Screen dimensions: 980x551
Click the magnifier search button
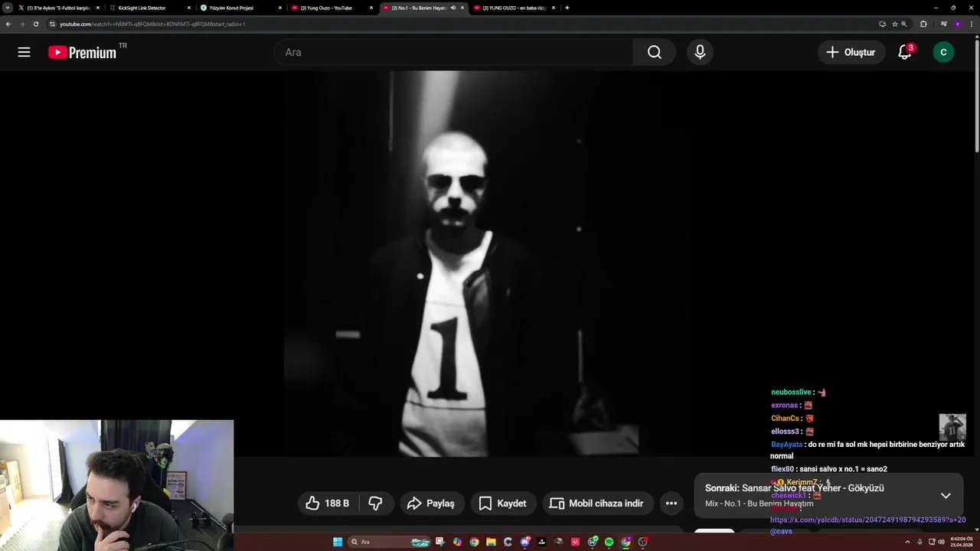[655, 52]
